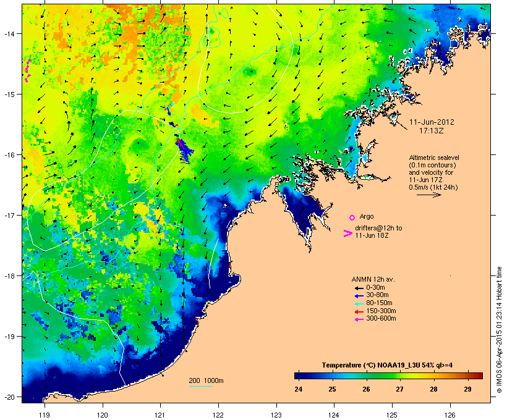Click the magenta drifter track at the map's west edge

click(28, 70)
